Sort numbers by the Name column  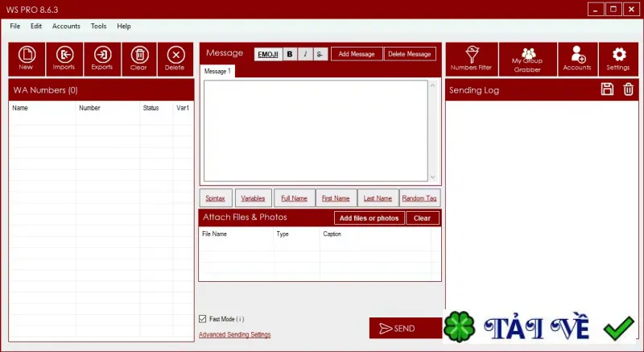tap(43, 108)
